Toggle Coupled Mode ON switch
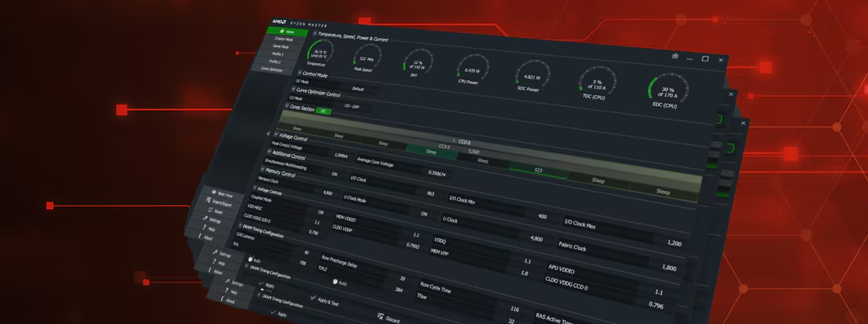868x324 pixels. tap(320, 213)
